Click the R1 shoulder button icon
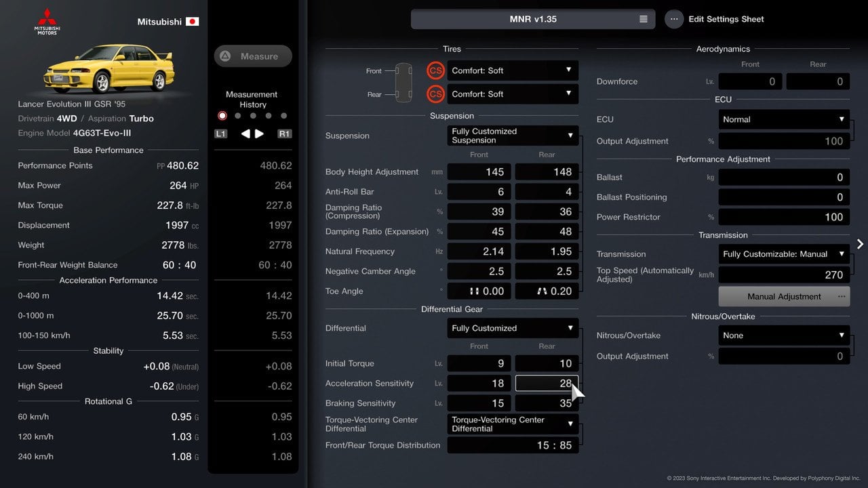868x488 pixels. 285,134
